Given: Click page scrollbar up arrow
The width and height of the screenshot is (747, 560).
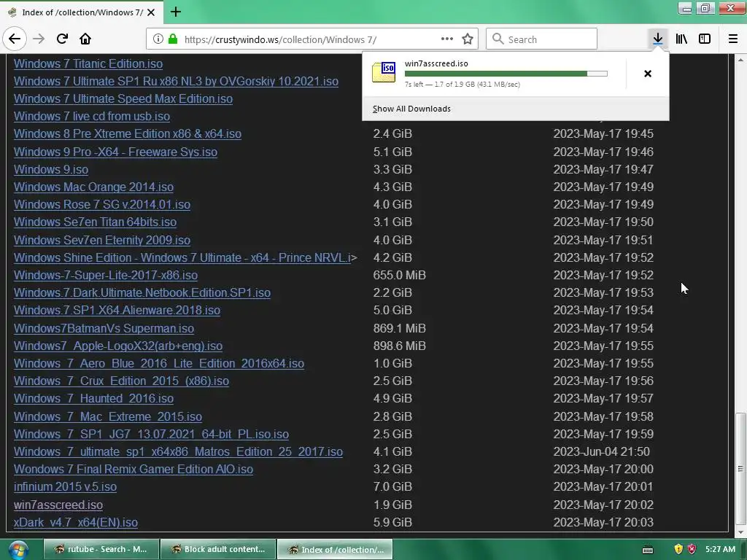Looking at the screenshot, I should 740,60.
